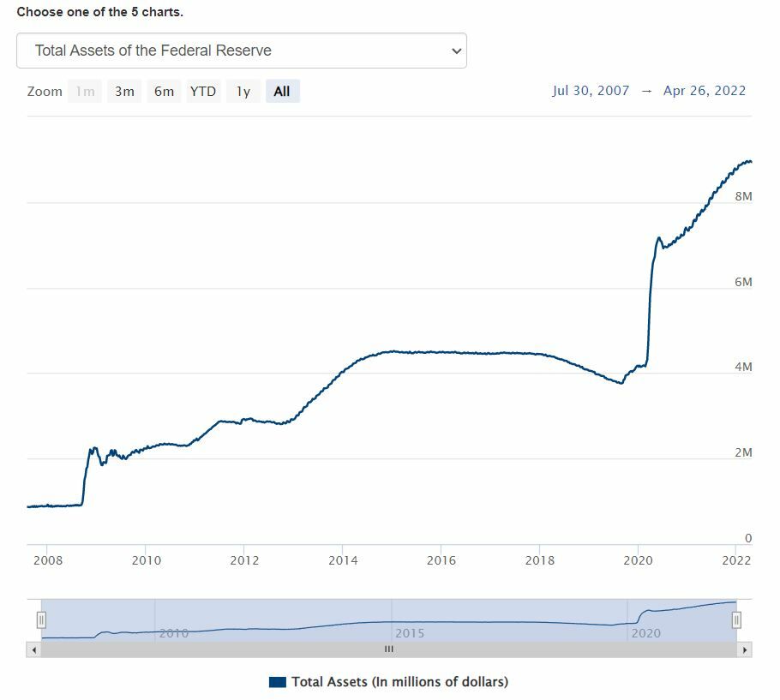Open the Total Assets chart selection dropdown
Image resolution: width=780 pixels, height=700 pixels.
coord(241,51)
